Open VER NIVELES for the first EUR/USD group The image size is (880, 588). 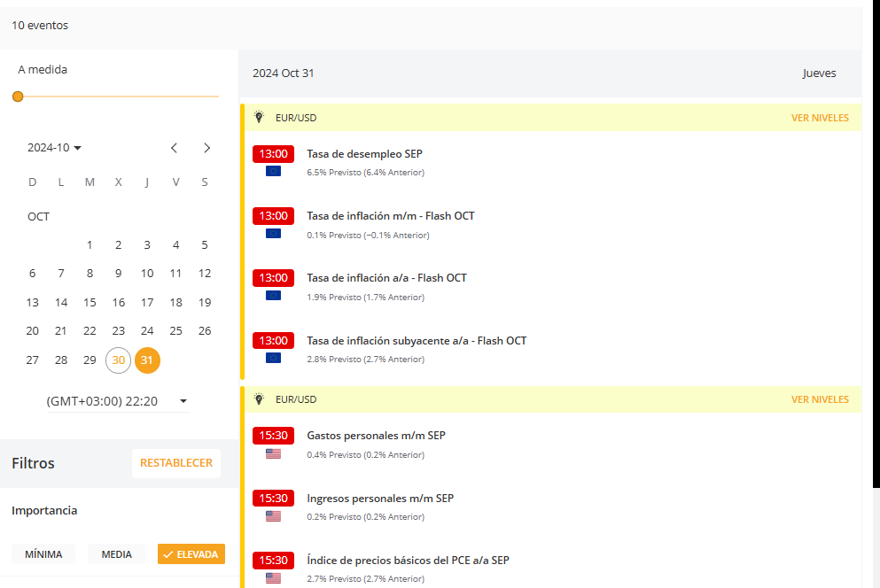click(x=820, y=116)
